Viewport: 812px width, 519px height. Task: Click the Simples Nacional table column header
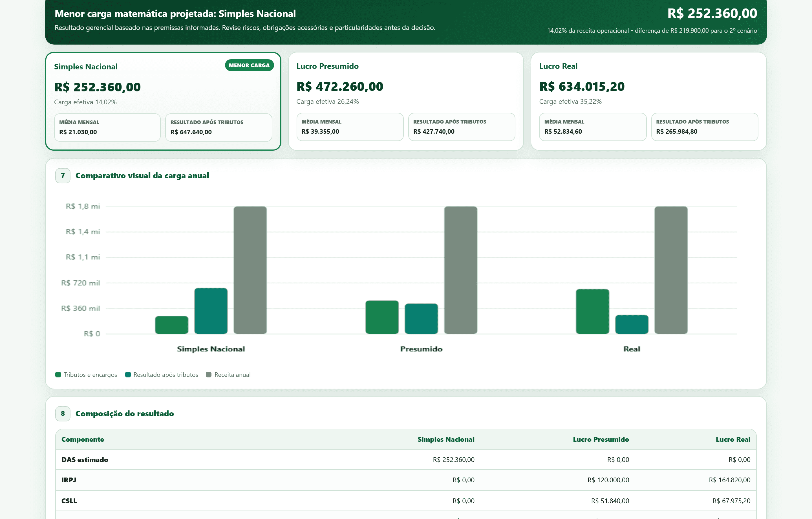click(446, 439)
